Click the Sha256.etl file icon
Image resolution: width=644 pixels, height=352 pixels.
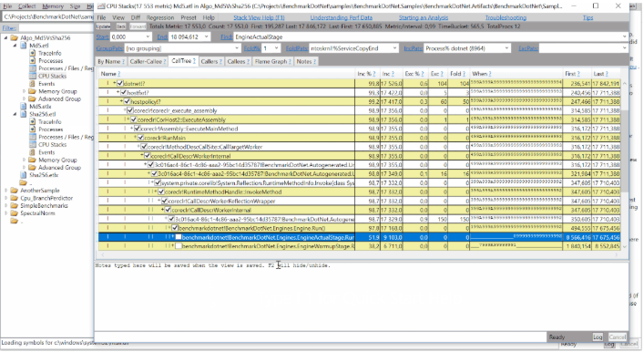pyautogui.click(x=24, y=114)
